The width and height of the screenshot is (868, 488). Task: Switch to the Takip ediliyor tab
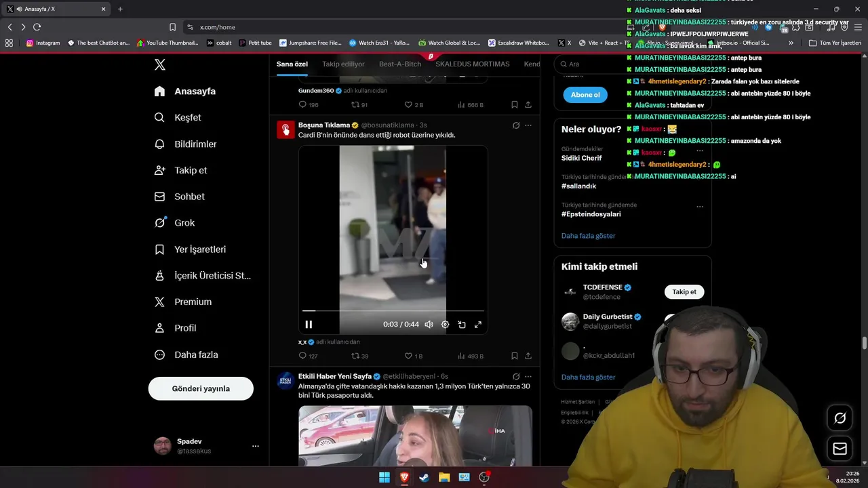(x=343, y=64)
